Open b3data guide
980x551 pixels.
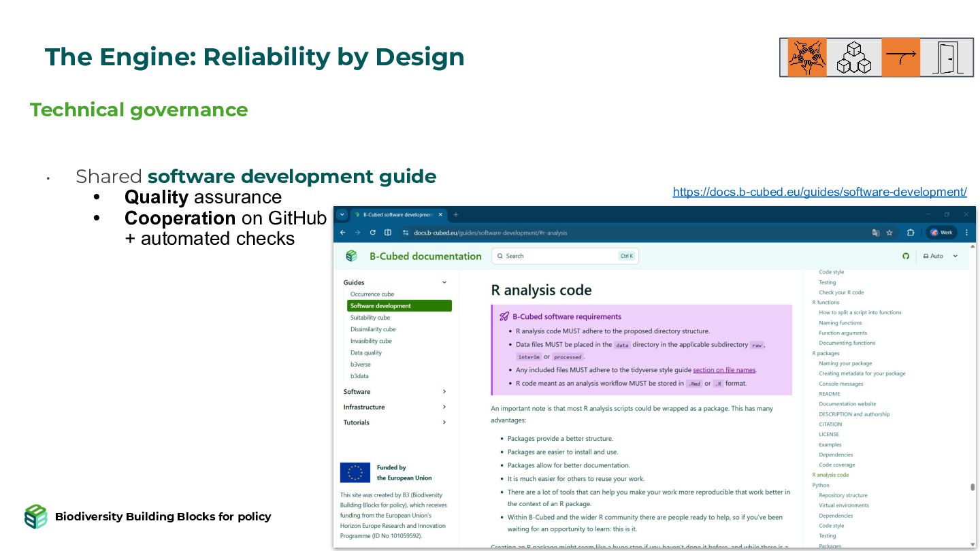click(x=359, y=375)
